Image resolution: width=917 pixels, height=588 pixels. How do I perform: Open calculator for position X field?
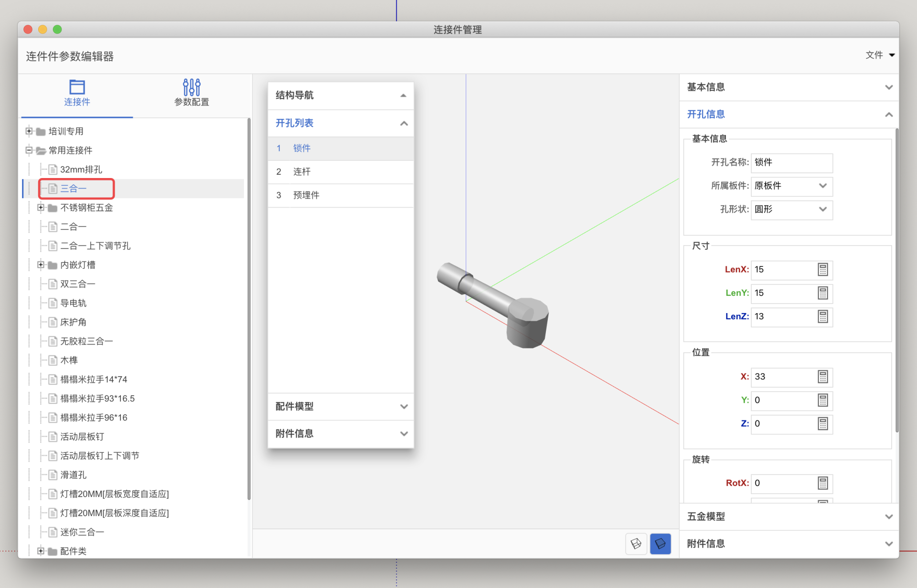822,377
